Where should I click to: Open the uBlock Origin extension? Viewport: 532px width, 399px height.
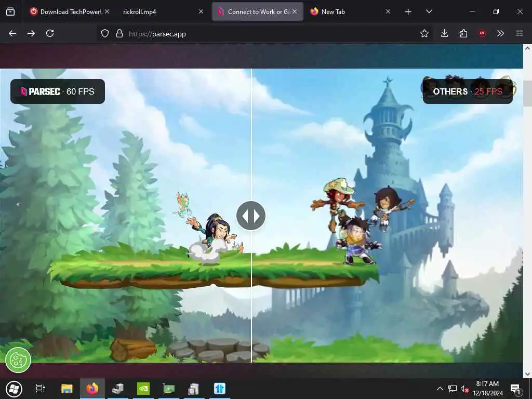point(482,33)
